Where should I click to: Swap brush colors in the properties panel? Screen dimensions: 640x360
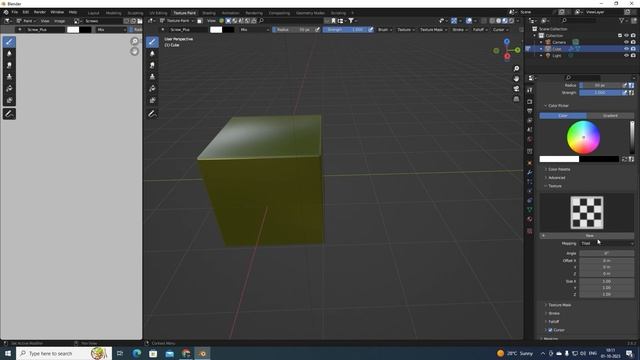[x=624, y=159]
